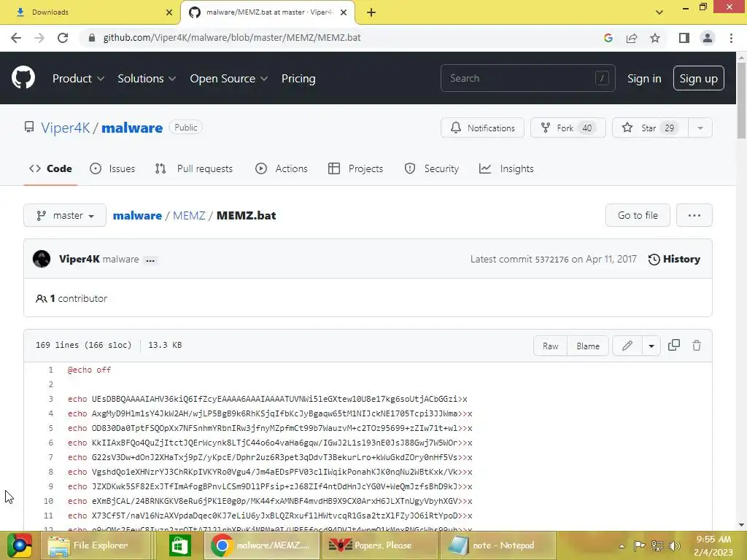Open the Google search side icon

608,38
